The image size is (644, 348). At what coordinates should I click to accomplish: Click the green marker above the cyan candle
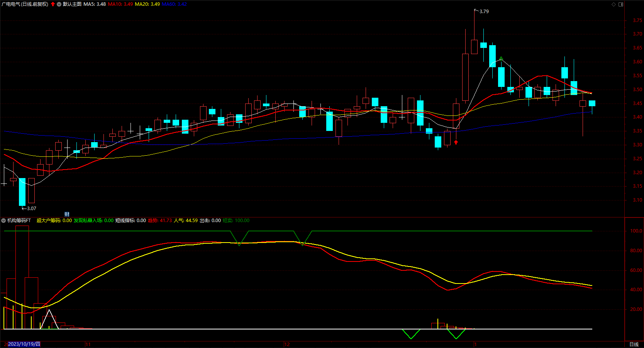pyautogui.click(x=501, y=59)
